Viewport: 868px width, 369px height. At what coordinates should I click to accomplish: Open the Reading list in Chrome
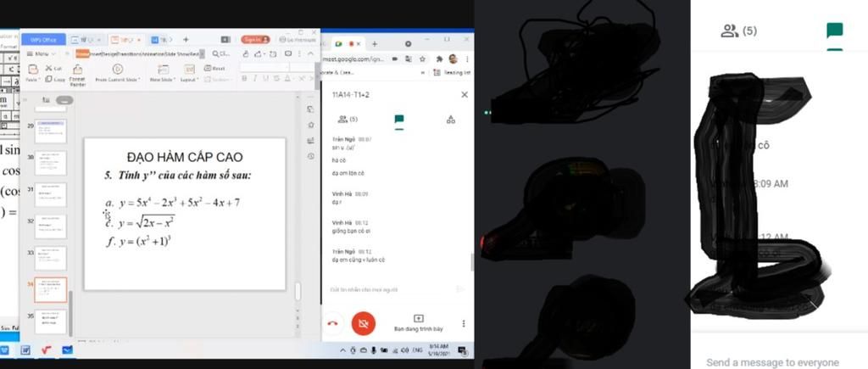[x=452, y=73]
